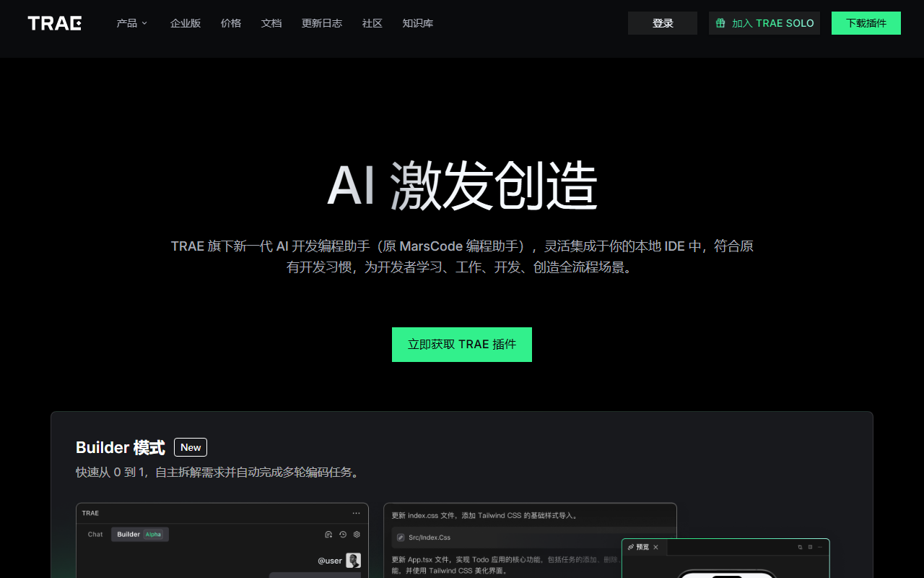
Task: Open the settings gear in the TRAE panel
Action: pos(357,535)
